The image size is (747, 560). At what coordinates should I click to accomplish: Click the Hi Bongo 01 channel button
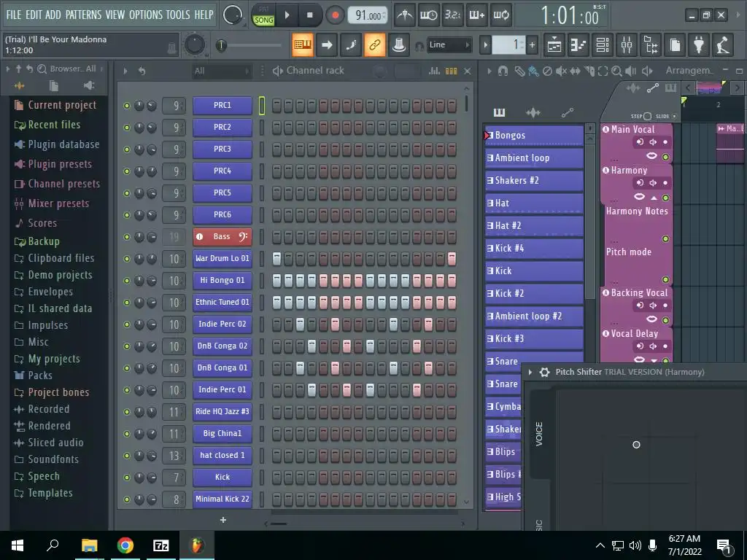point(222,281)
